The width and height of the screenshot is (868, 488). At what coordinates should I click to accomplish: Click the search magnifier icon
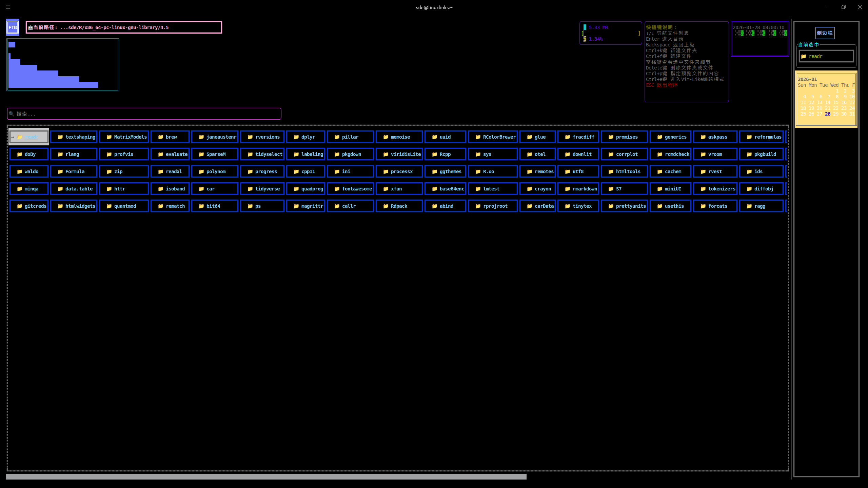[x=12, y=114]
